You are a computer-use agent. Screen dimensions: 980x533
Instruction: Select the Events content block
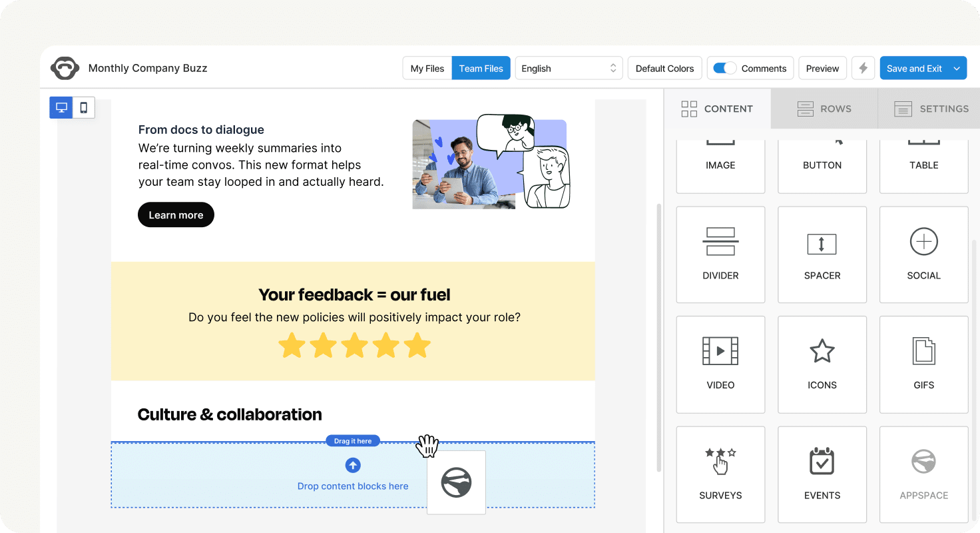pos(822,474)
